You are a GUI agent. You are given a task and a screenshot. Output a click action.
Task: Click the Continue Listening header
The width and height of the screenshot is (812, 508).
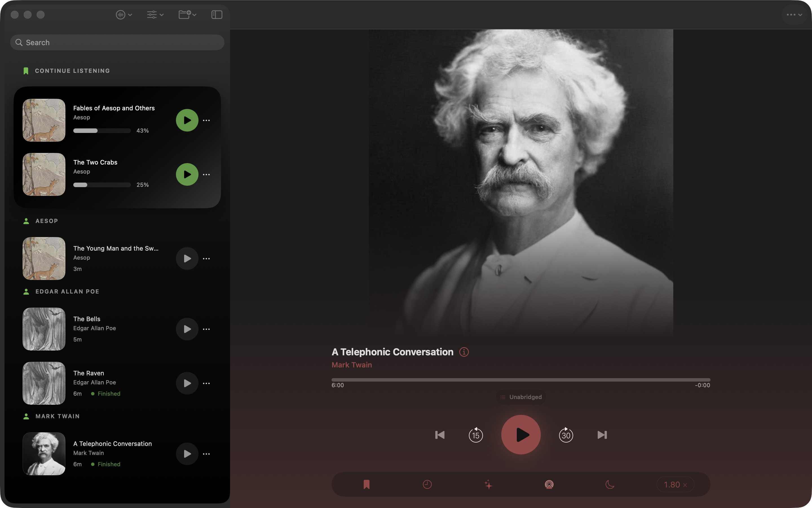(x=72, y=71)
